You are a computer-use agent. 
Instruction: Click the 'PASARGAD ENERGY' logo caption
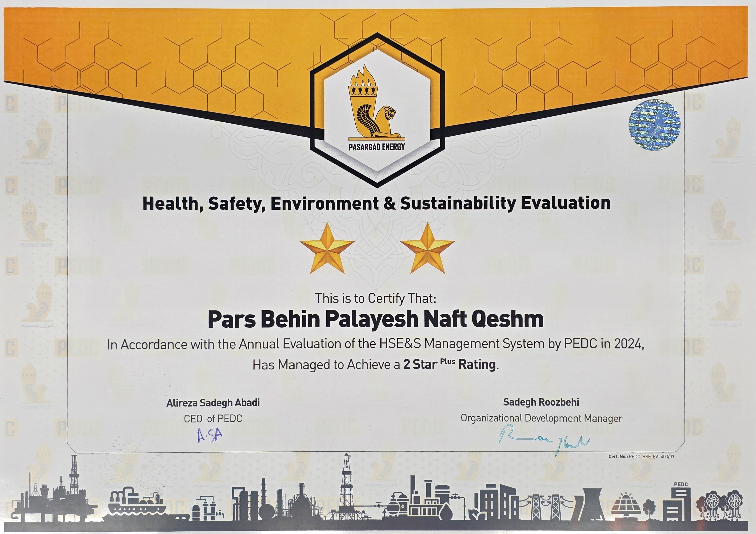point(377,147)
